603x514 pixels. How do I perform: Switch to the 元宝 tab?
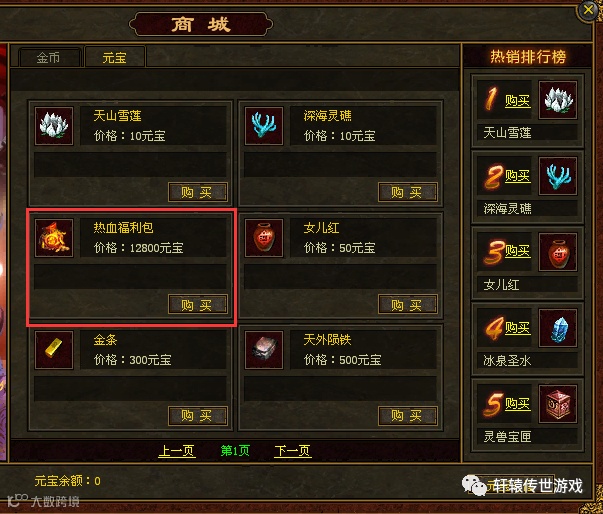point(115,58)
